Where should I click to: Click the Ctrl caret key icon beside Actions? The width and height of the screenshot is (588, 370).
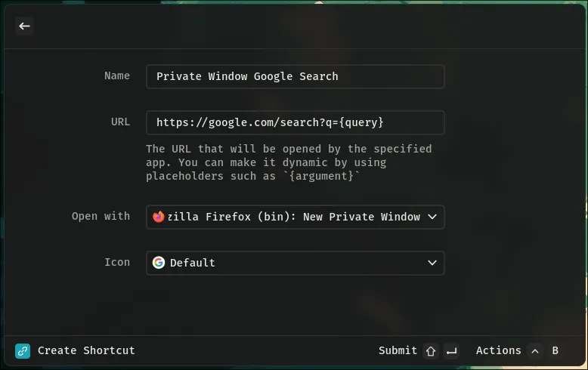pyautogui.click(x=535, y=350)
